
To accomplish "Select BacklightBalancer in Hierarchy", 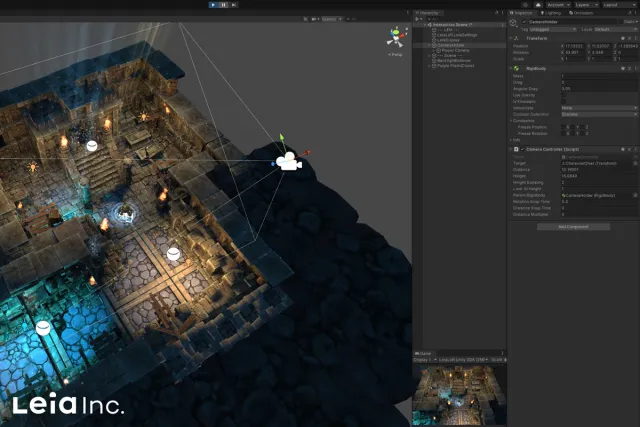I will coord(453,60).
